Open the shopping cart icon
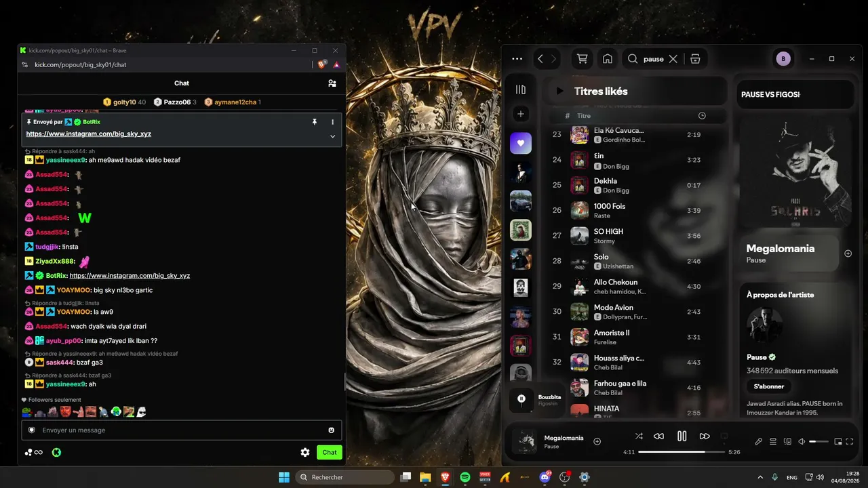This screenshot has width=868, height=488. tap(583, 59)
